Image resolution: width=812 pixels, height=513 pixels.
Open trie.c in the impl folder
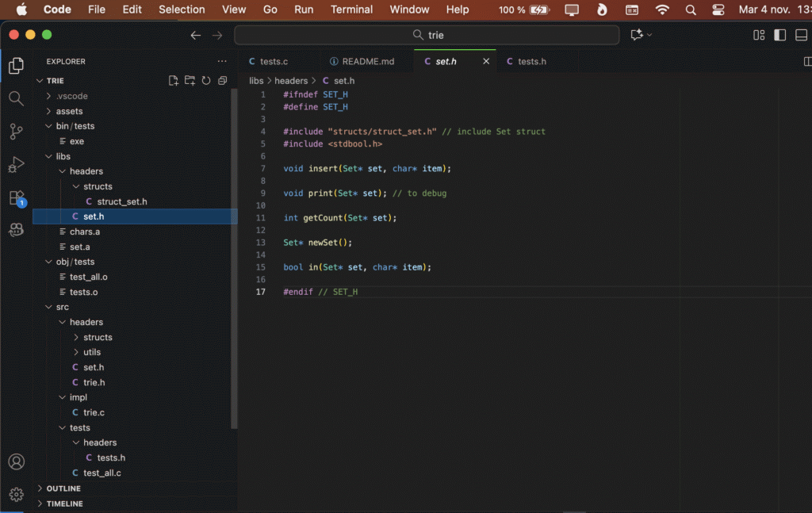point(94,412)
